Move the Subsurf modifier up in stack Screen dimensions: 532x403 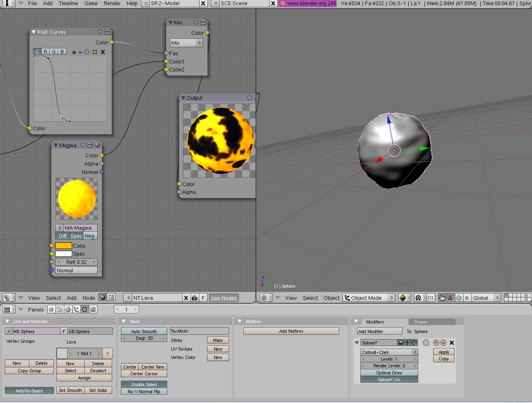(436, 343)
